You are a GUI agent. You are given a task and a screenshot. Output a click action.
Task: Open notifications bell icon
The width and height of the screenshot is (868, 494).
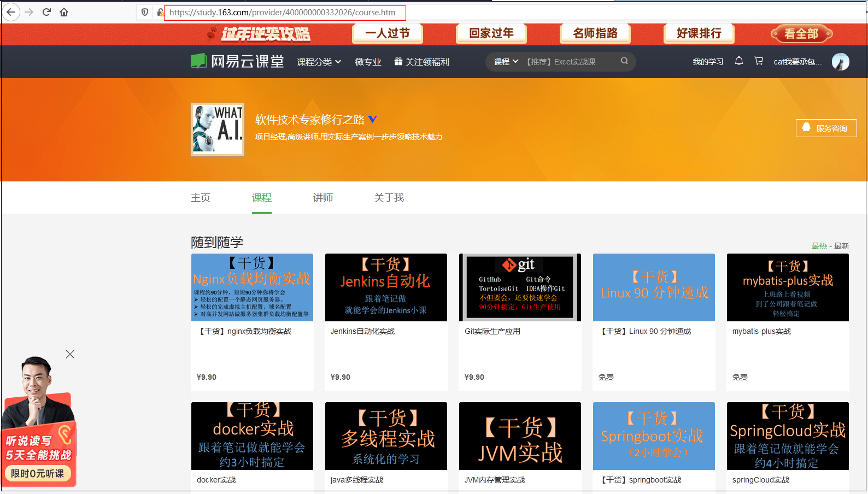click(739, 61)
